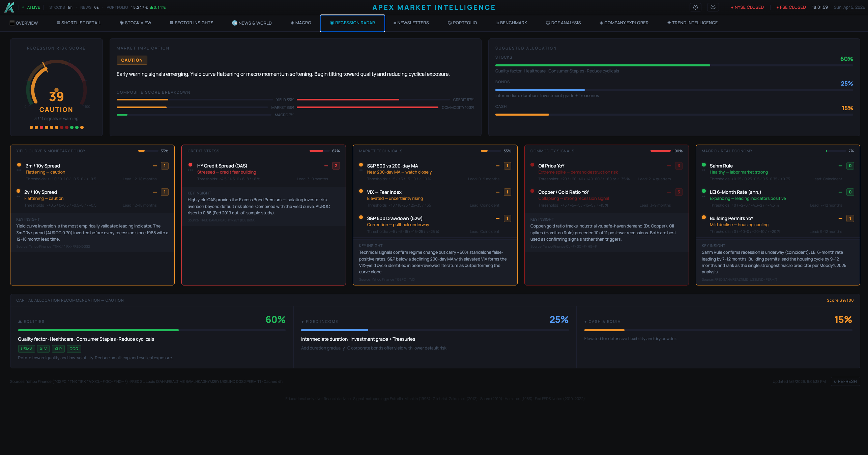Click the globe icon next to News & World
The width and height of the screenshot is (868, 455).
[234, 23]
